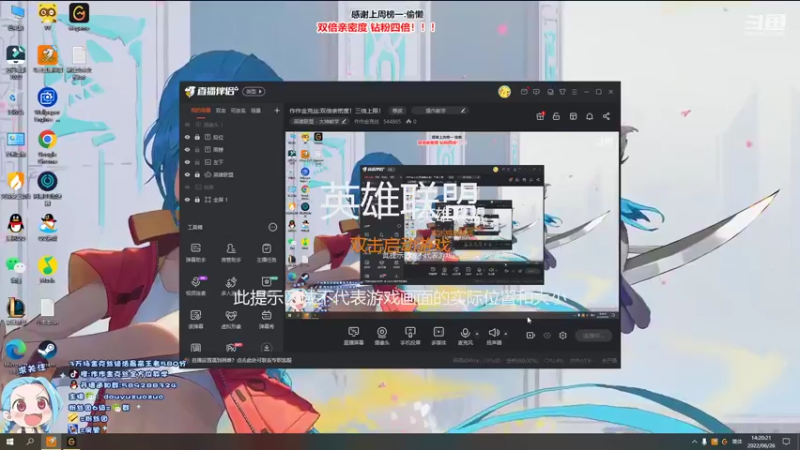Open the danmaku assistant tool

(x=195, y=253)
